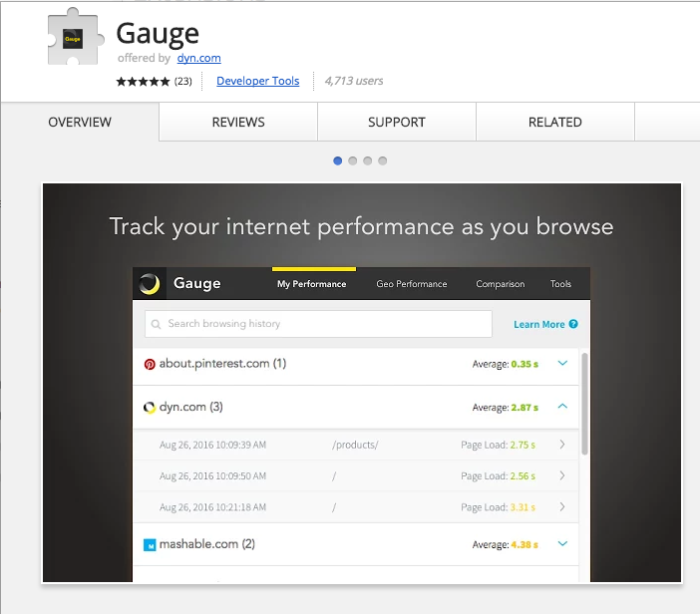
Task: Click the Learn More link
Action: click(539, 324)
